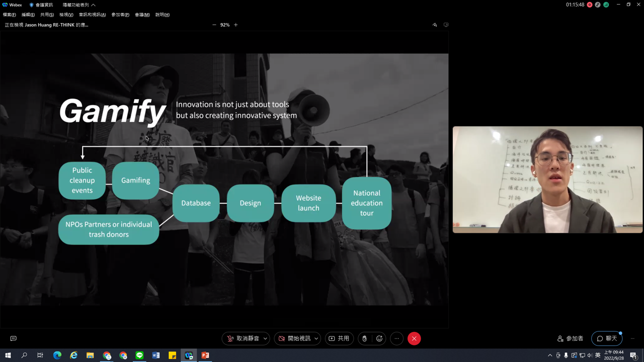
Task: Click the annotate pen icon above the slide
Action: [435, 25]
